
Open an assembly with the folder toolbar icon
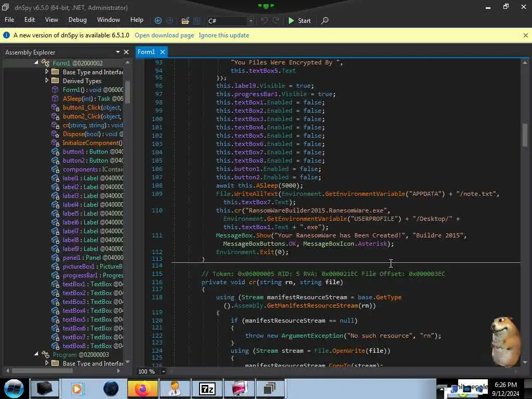(185, 21)
